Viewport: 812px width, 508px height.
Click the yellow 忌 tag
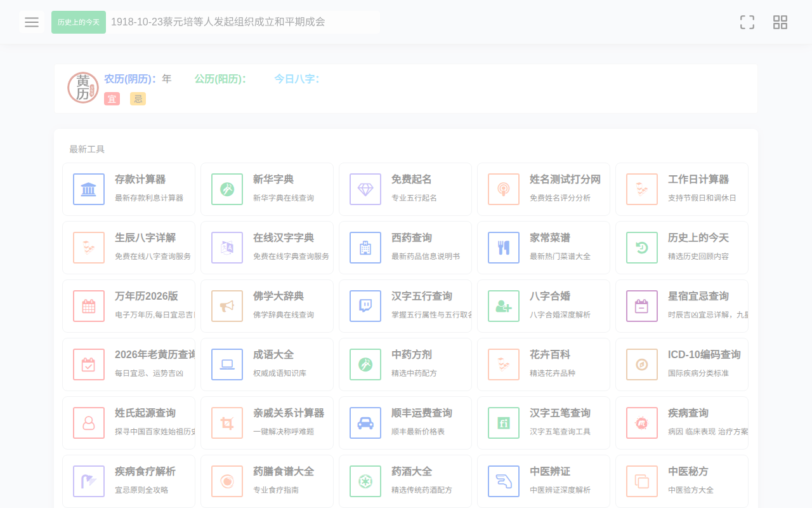tap(138, 99)
